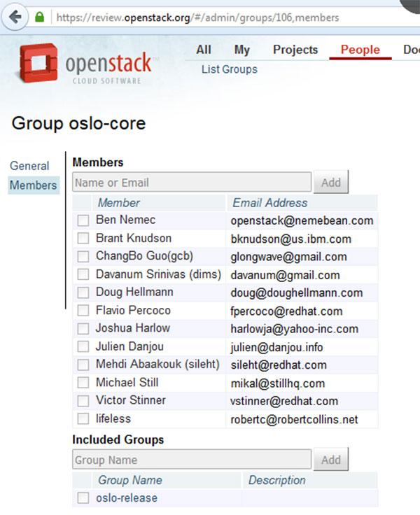420x515 pixels.
Task: Click email bknudson@us.ibm.com
Action: pyautogui.click(x=291, y=239)
